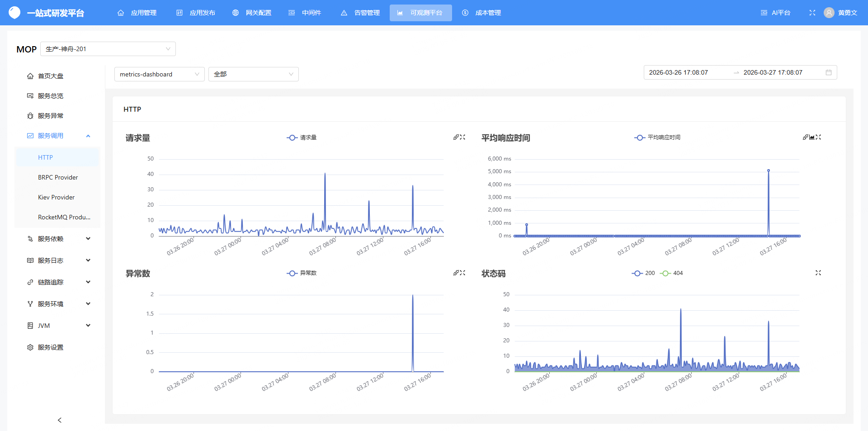Viewport: 868px width, 431px height.
Task: Click the start date time input field
Action: coord(678,72)
